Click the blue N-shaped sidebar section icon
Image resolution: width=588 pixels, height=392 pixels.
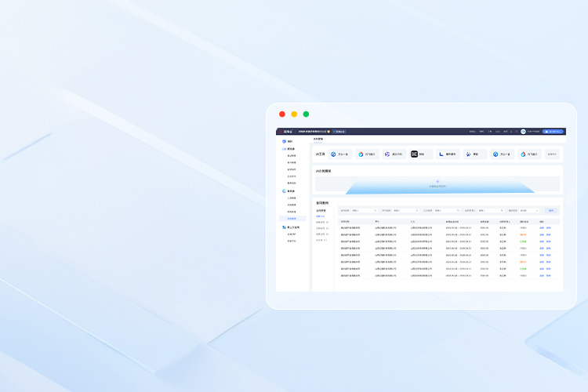point(285,227)
